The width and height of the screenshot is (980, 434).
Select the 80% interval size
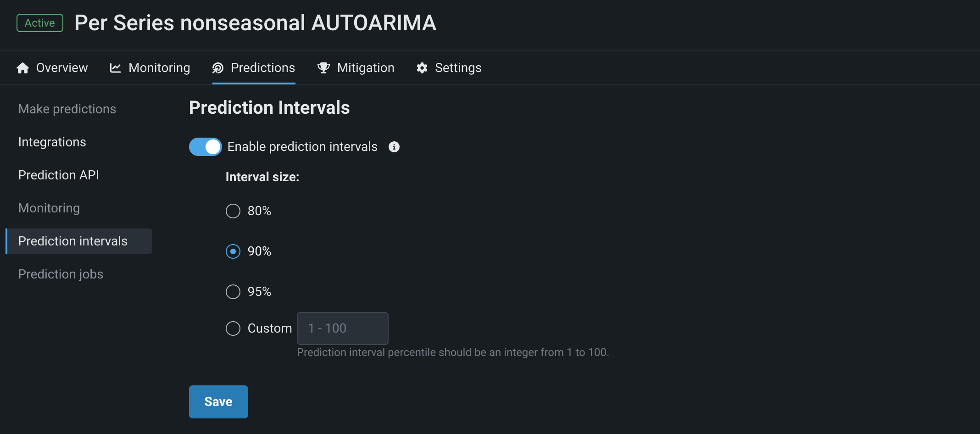(x=233, y=211)
